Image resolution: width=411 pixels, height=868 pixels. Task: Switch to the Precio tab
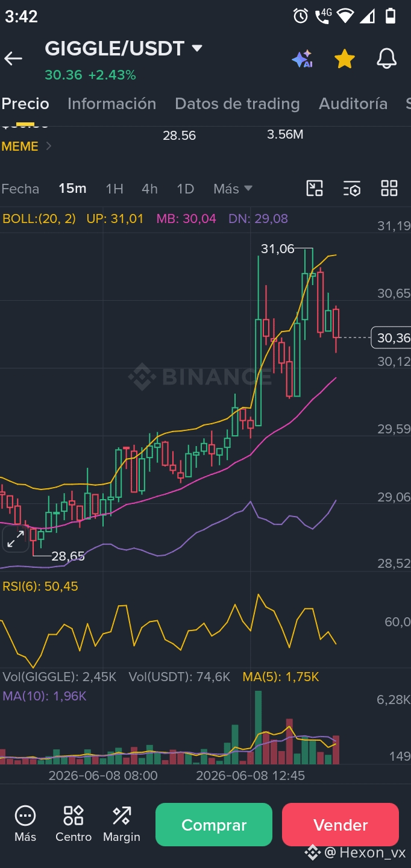[25, 104]
